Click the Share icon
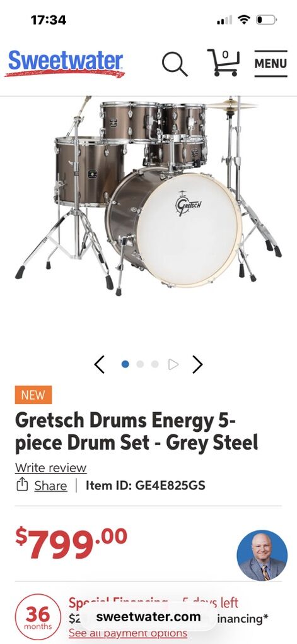The width and height of the screenshot is (297, 644). coord(22,486)
